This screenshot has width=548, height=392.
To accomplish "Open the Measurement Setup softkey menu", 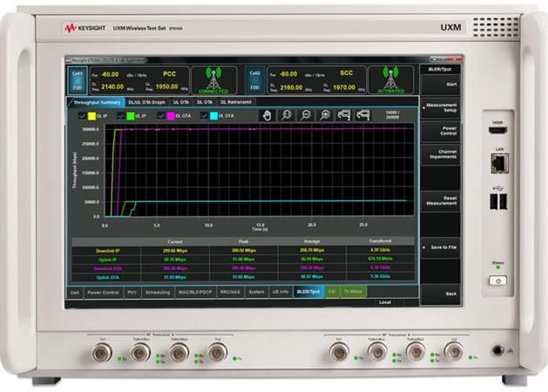I will pyautogui.click(x=440, y=108).
